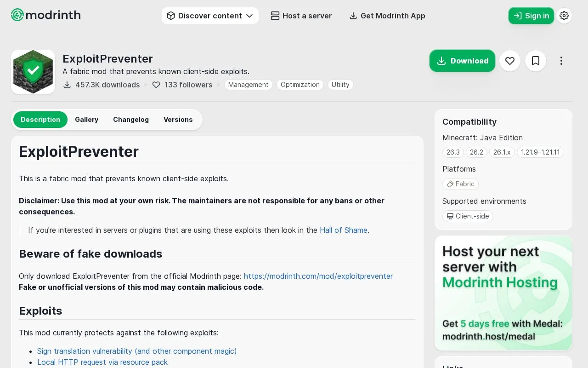Open the Changelog tab
The height and width of the screenshot is (368, 588).
[x=131, y=120]
